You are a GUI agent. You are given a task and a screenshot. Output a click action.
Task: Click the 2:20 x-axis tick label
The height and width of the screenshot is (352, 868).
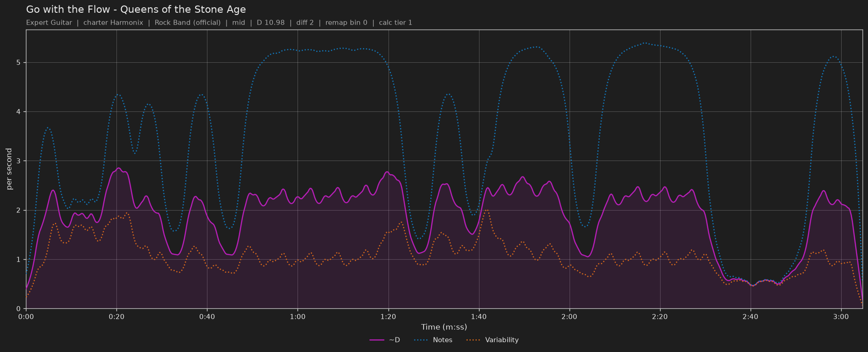(660, 317)
